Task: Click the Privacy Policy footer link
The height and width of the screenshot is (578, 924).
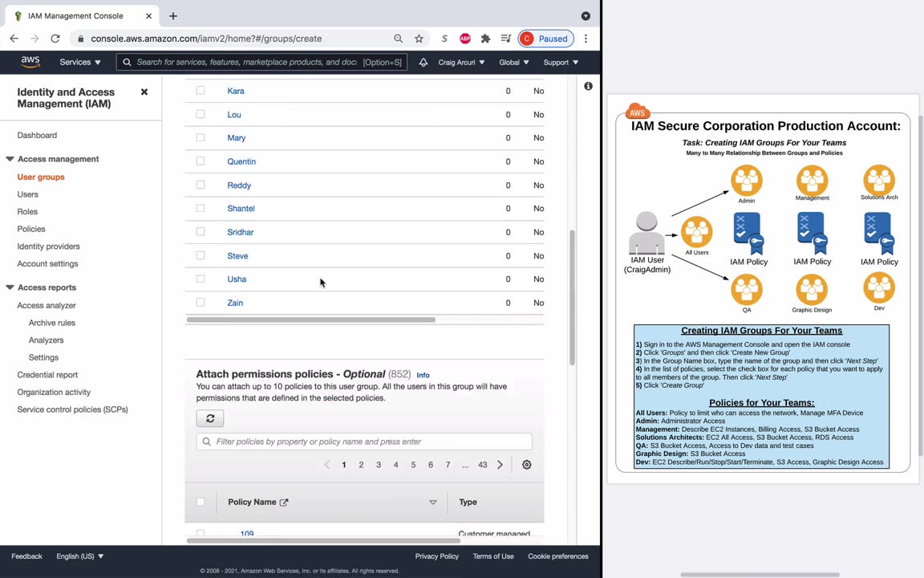Action: (436, 556)
